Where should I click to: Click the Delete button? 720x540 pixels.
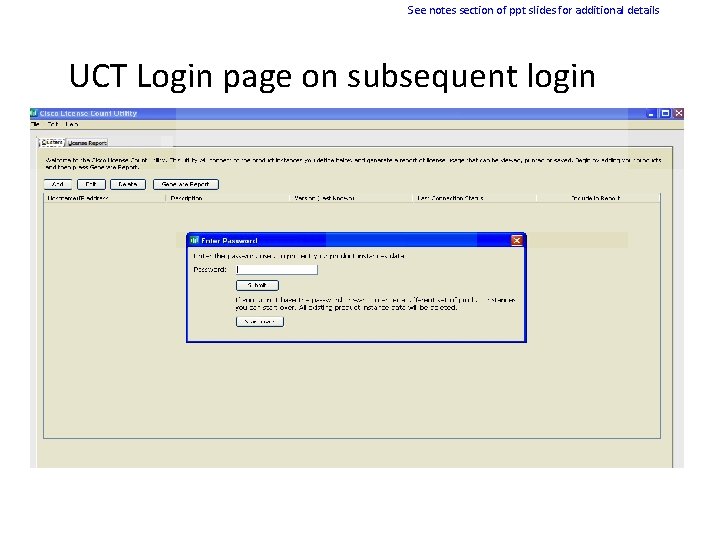(x=128, y=184)
